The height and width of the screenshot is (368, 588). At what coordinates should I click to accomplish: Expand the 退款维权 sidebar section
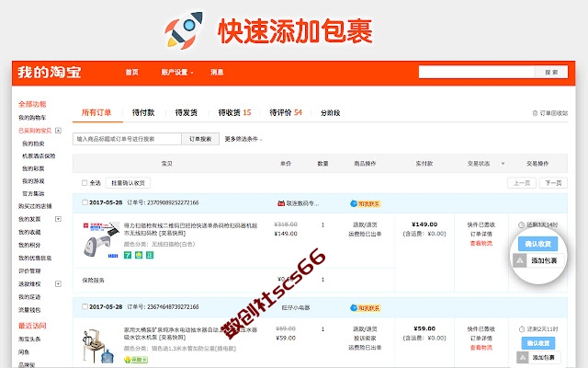click(x=58, y=283)
